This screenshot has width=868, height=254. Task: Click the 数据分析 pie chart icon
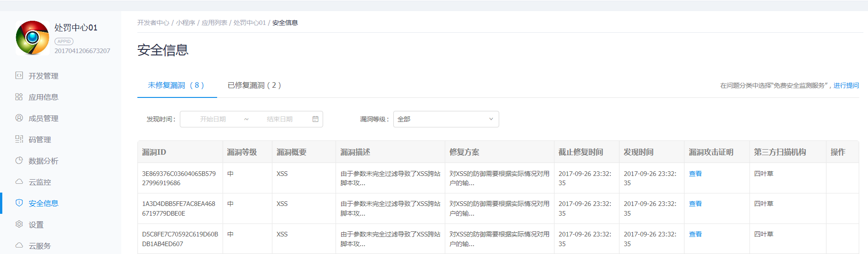pos(19,160)
